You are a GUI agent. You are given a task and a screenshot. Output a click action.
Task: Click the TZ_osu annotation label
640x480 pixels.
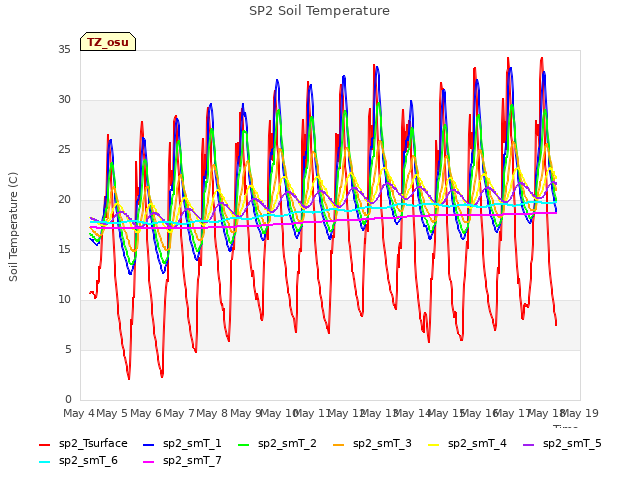point(108,42)
